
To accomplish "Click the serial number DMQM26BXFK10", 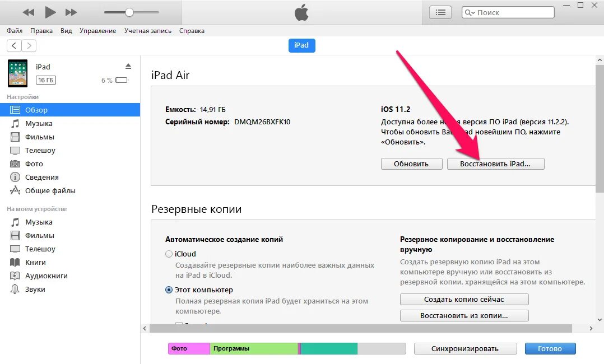I will [262, 122].
